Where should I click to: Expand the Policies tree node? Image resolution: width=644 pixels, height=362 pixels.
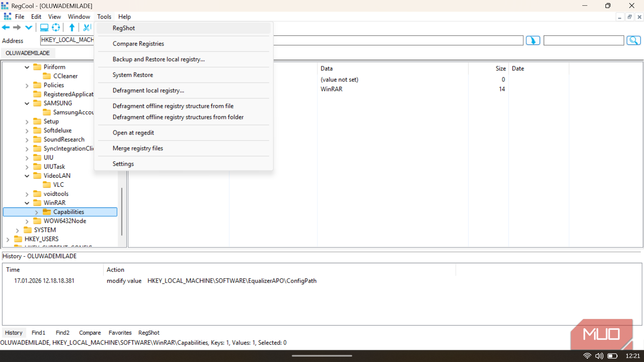(x=27, y=85)
